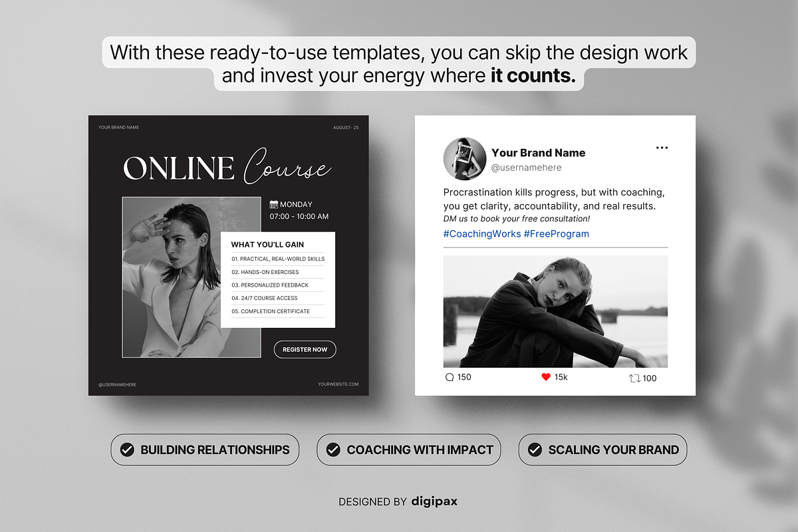798x532 pixels.
Task: Click the 100 retweets count
Action: 650,378
